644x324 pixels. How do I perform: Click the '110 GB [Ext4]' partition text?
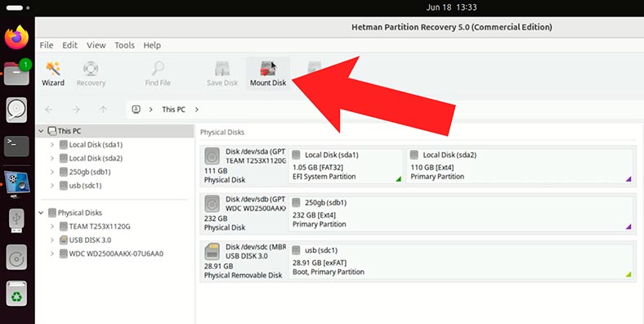(x=432, y=168)
